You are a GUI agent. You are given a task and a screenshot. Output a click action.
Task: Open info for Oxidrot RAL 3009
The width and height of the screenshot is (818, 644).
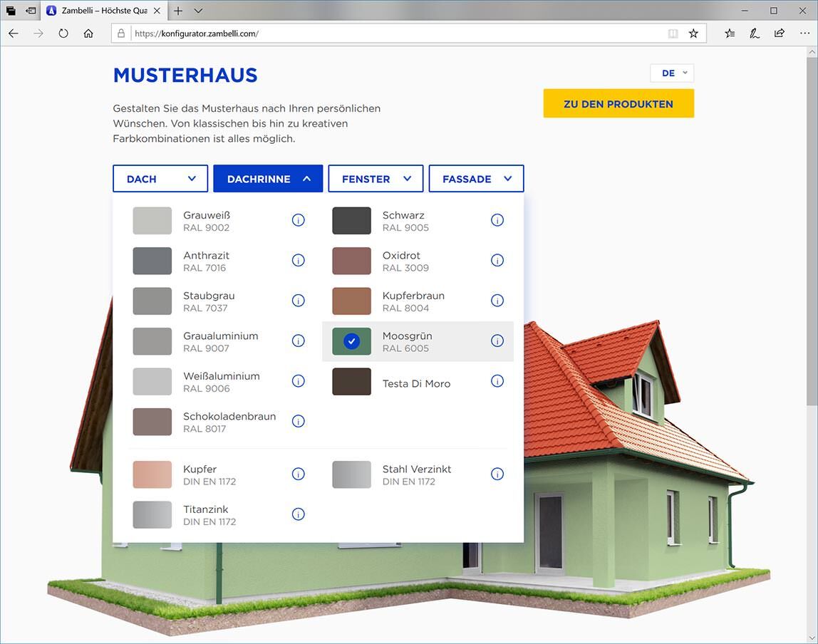point(497,260)
